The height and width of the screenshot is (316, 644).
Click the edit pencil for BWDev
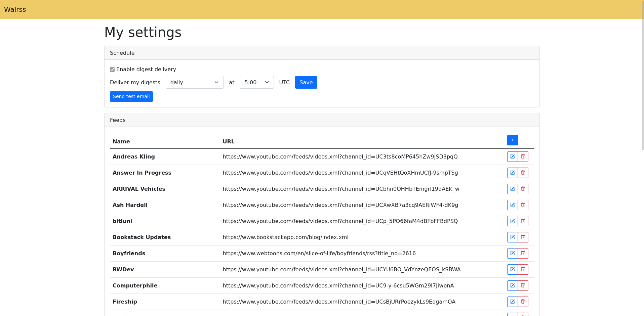[x=512, y=269]
